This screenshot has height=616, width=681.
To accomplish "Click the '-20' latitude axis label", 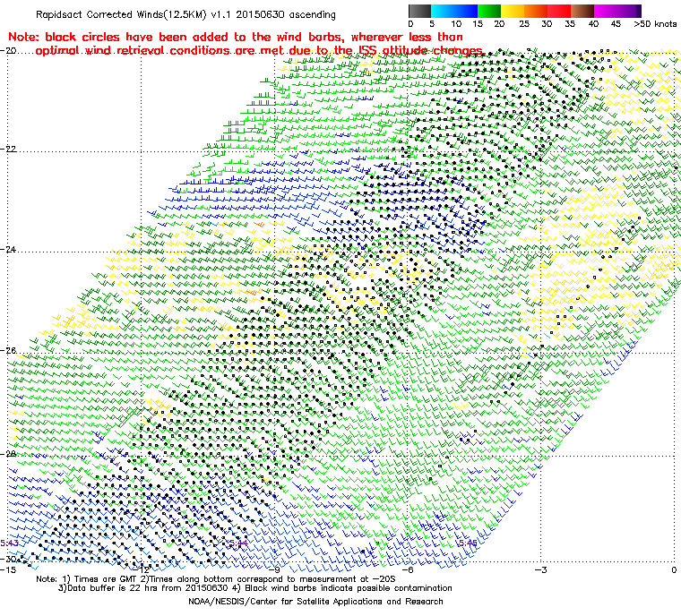I will (x=8, y=50).
